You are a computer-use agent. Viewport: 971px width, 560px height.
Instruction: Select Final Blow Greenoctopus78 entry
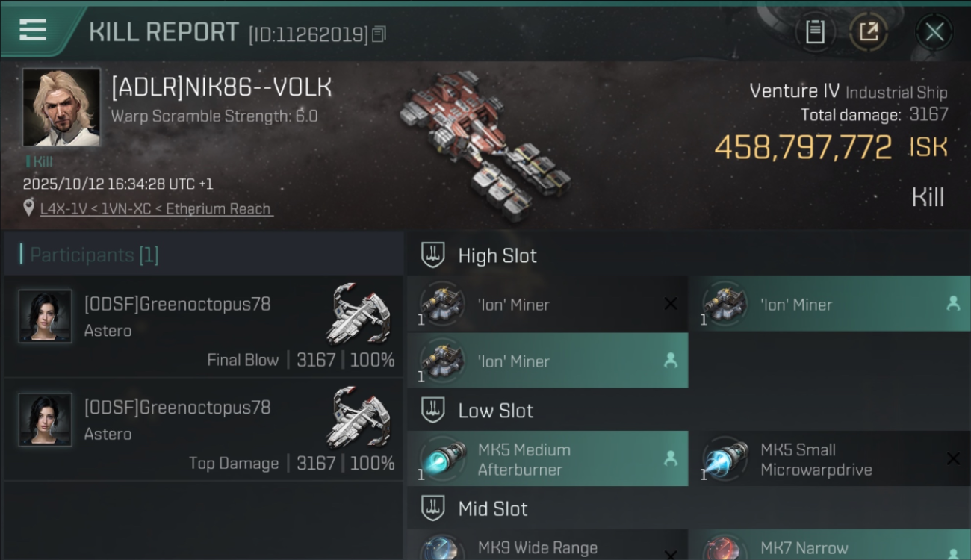203,326
